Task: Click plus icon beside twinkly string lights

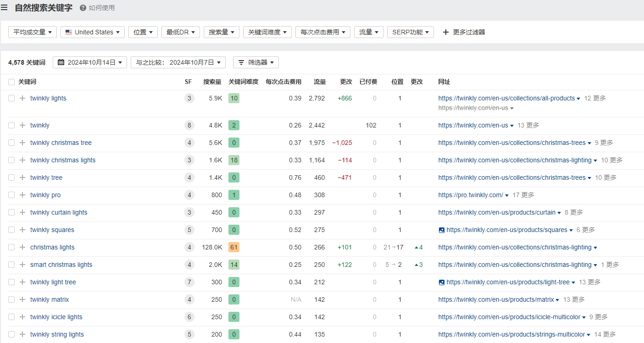Action: [22, 334]
